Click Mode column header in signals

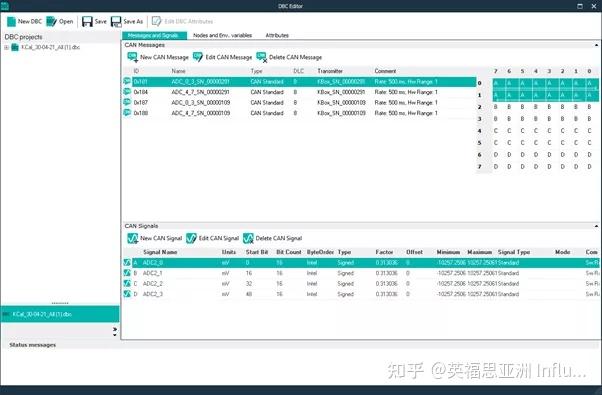(562, 252)
